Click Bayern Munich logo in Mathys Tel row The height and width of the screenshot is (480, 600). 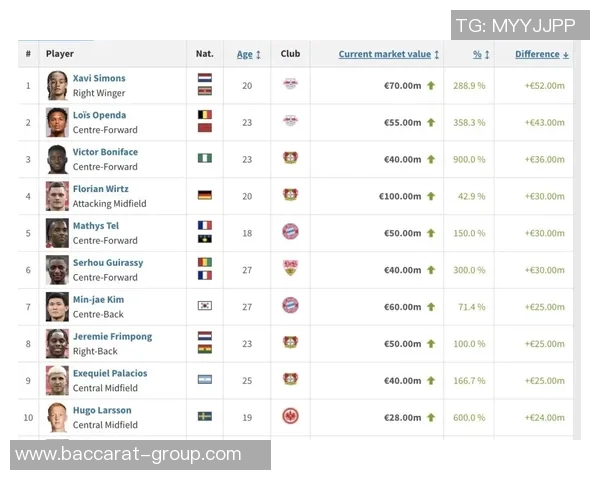click(x=290, y=232)
